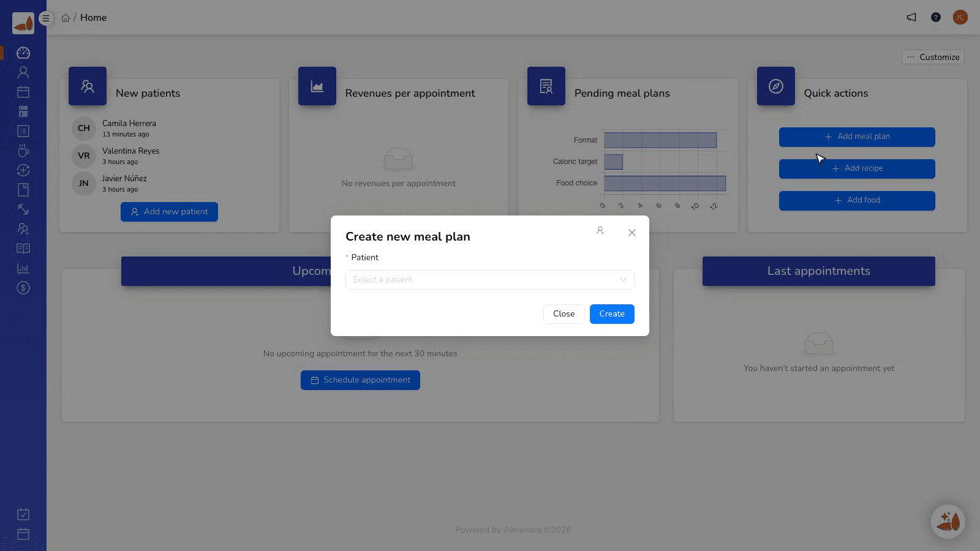Open the megaphone announcements icon
Viewport: 980px width, 551px height.
point(911,17)
